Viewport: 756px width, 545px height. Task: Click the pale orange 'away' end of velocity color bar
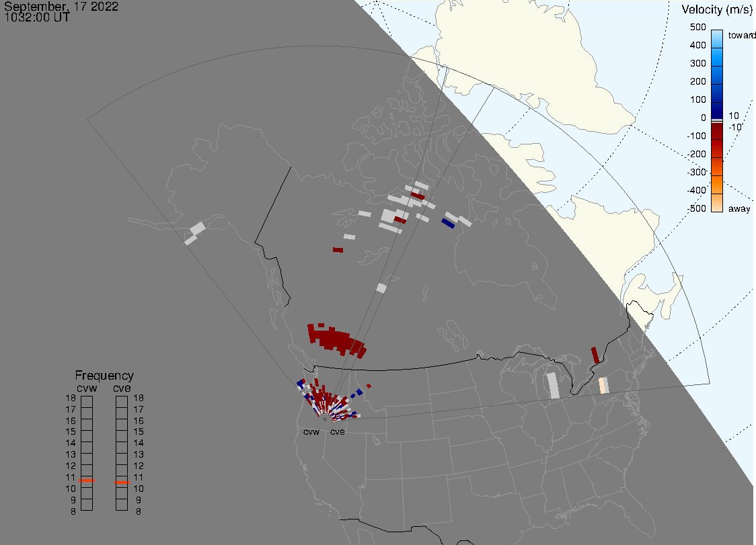click(x=717, y=203)
